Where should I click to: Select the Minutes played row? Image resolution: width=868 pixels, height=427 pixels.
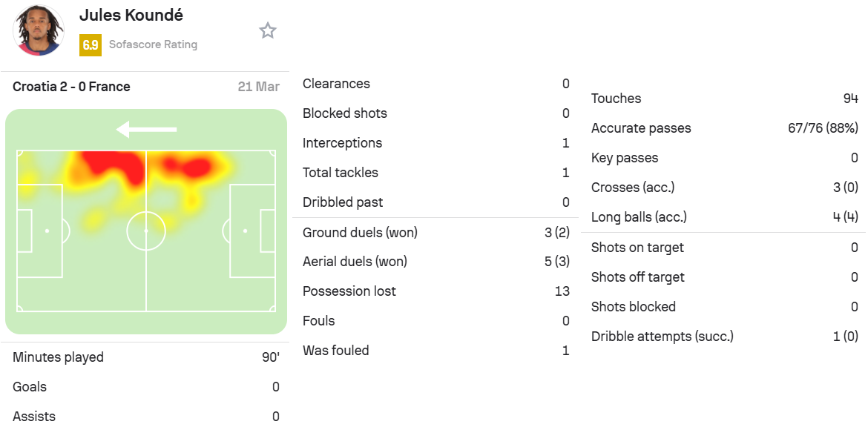pos(146,357)
